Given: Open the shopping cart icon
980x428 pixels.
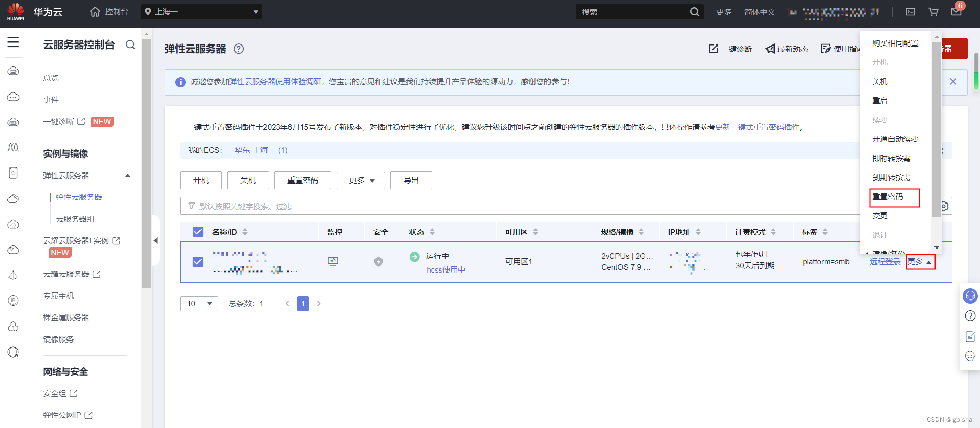Looking at the screenshot, I should pos(933,12).
